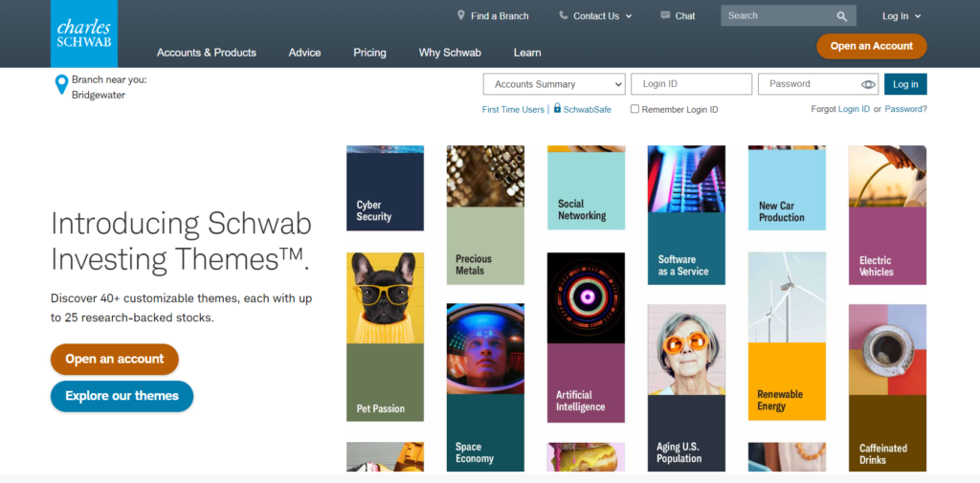Click the blue Log in button
Viewport: 980px width, 483px height.
[x=905, y=84]
